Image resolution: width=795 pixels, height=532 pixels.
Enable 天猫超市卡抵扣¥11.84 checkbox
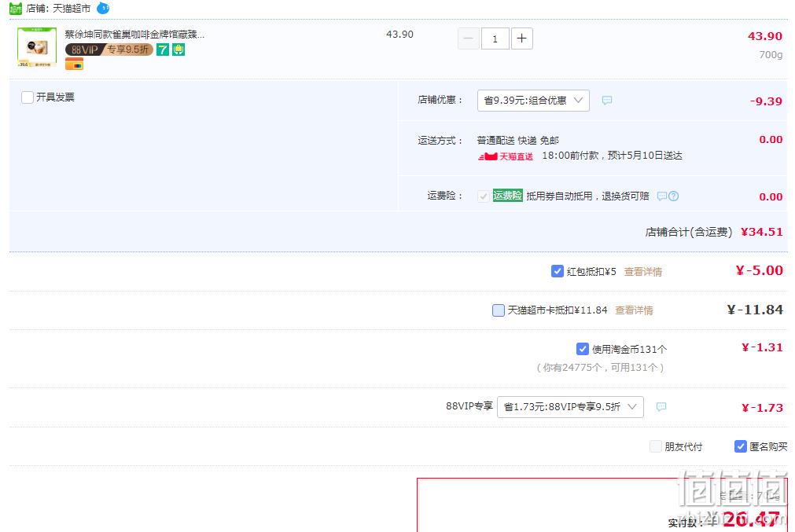[x=499, y=310]
